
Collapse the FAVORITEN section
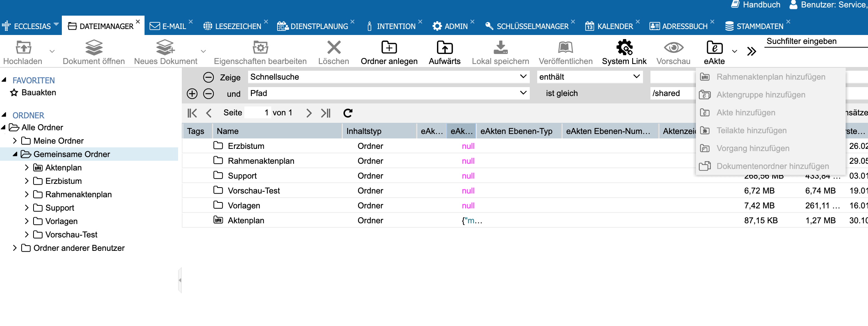(4, 80)
